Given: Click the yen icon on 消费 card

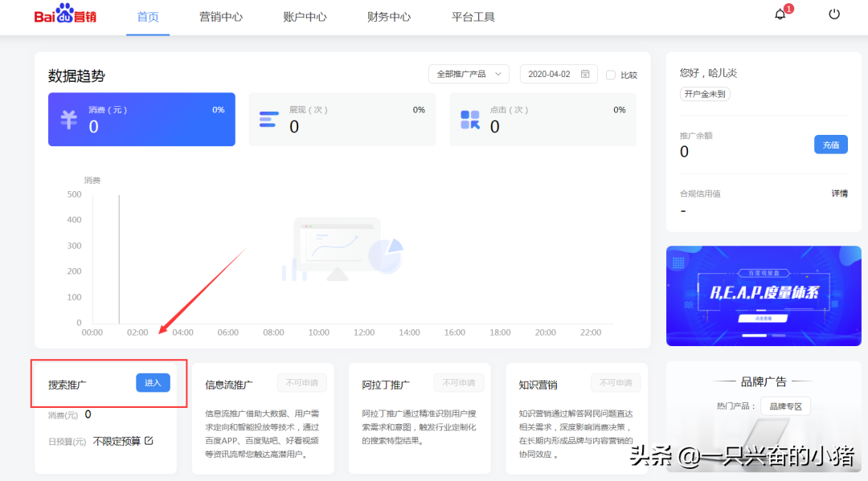Looking at the screenshot, I should pyautogui.click(x=69, y=120).
